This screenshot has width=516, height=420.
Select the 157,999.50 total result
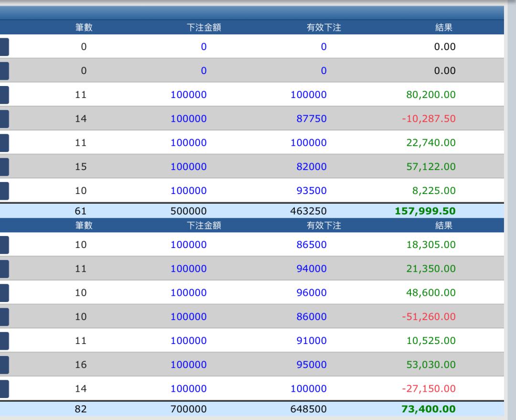click(x=425, y=211)
